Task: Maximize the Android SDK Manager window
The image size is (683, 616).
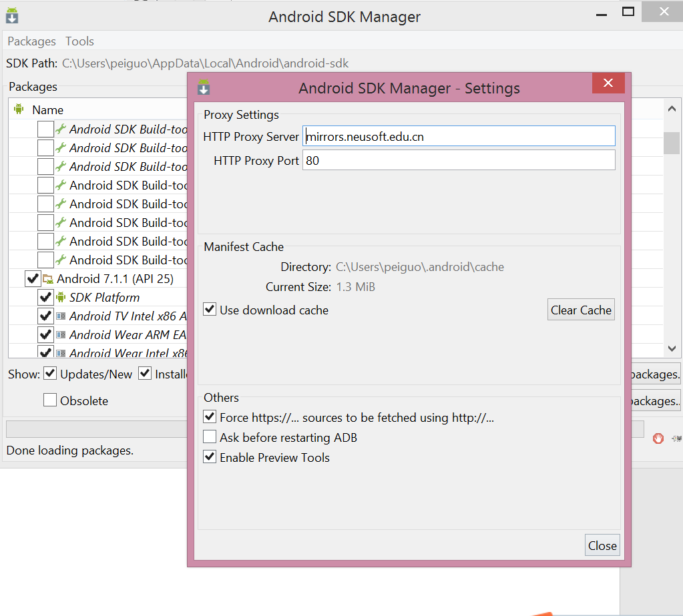Action: pos(628,12)
